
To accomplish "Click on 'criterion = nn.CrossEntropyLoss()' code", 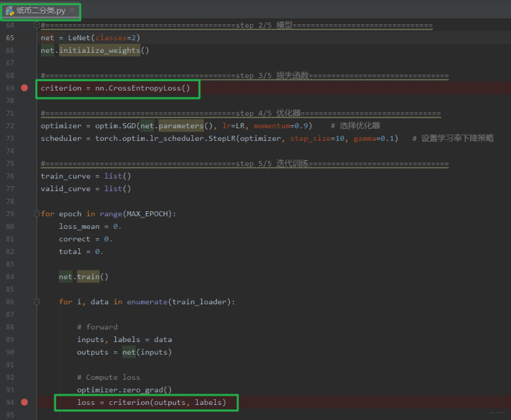I will pyautogui.click(x=115, y=88).
